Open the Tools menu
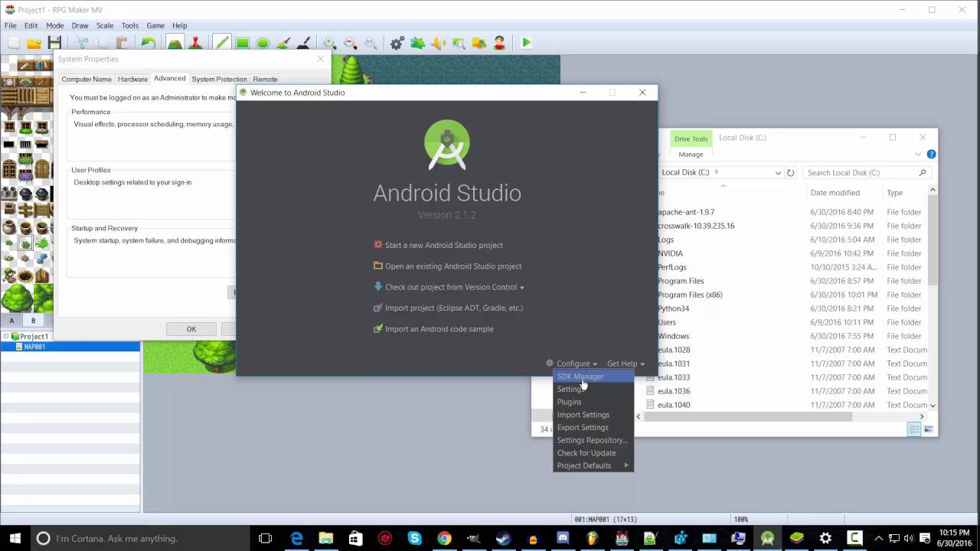Viewport: 980px width, 551px height. 130,25
